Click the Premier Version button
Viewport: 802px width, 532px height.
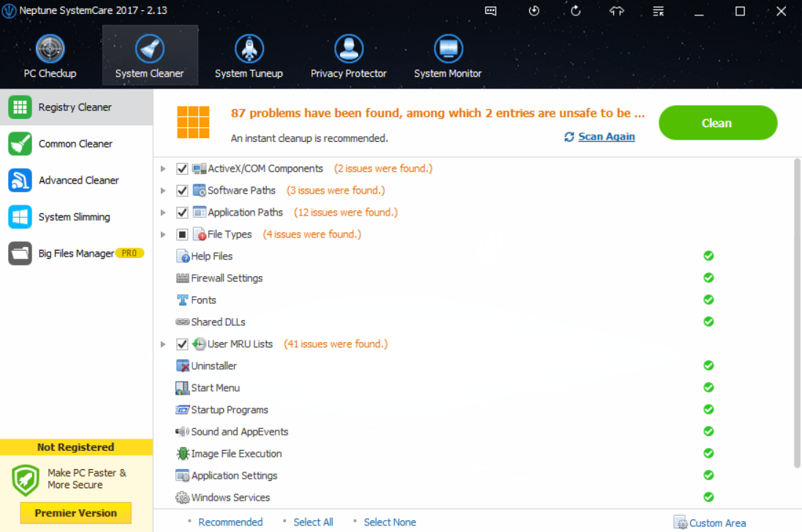(x=76, y=512)
